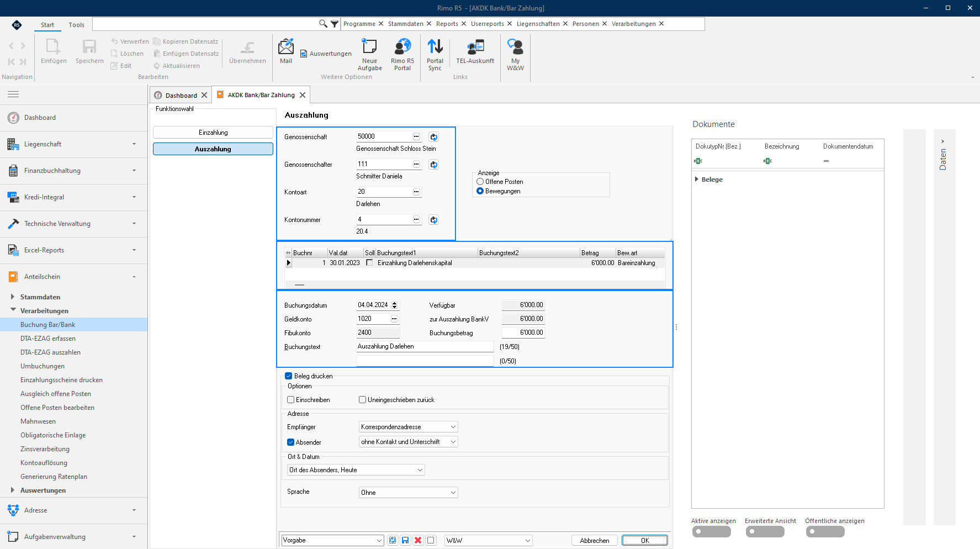Open lookup button for Kontoart field
Image resolution: width=980 pixels, height=549 pixels.
[x=417, y=192]
